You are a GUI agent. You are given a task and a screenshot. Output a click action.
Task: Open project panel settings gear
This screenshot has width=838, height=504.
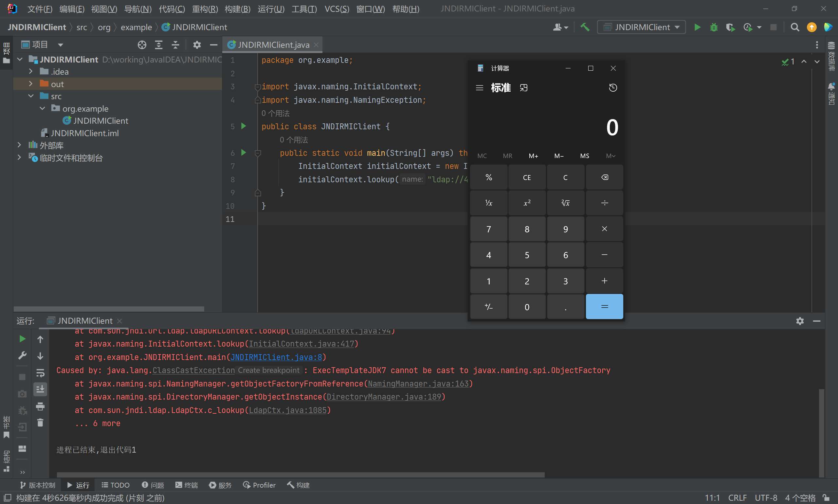197,45
